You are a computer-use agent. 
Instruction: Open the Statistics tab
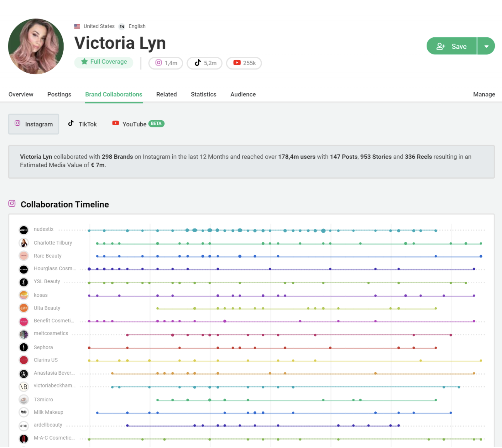pos(203,94)
